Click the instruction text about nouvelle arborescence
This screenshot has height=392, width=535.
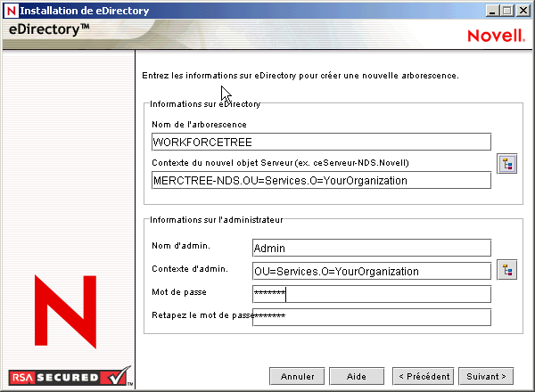point(300,76)
